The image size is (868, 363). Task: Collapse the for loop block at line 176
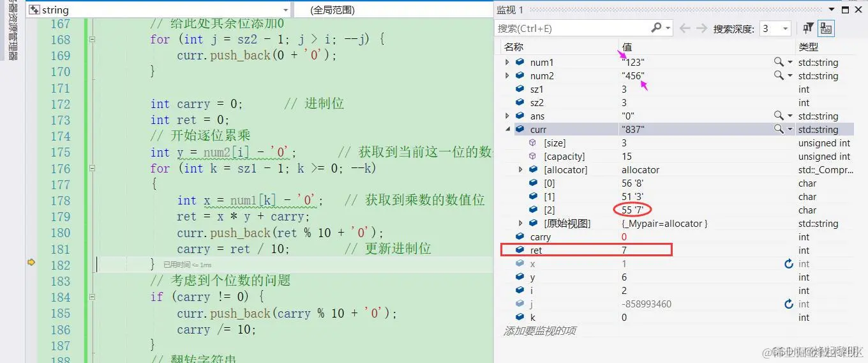[92, 169]
